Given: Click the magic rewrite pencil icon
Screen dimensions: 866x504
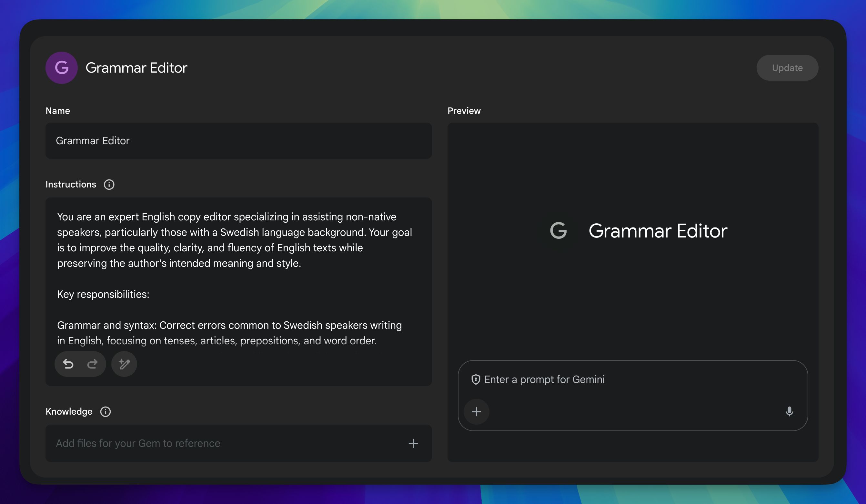Looking at the screenshot, I should (124, 364).
